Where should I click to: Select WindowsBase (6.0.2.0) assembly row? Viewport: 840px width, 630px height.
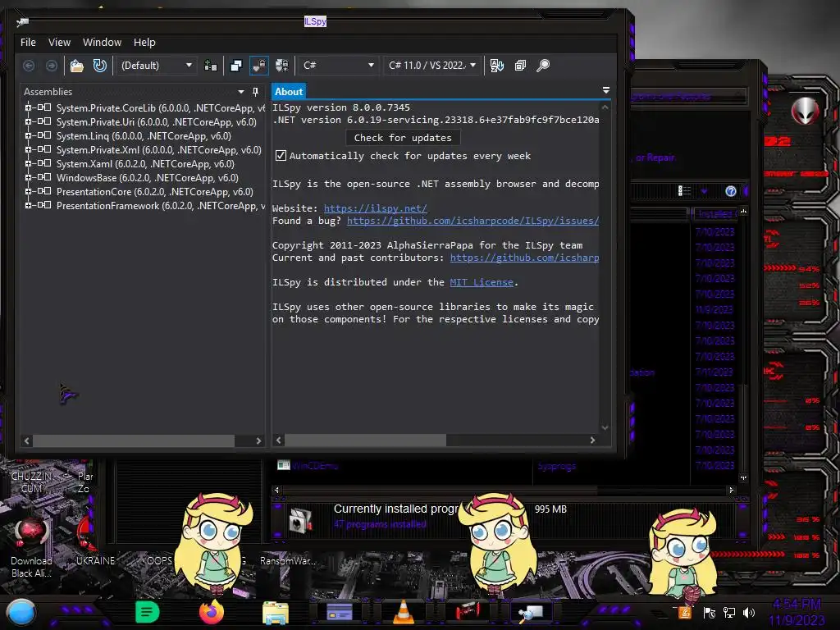pyautogui.click(x=148, y=178)
